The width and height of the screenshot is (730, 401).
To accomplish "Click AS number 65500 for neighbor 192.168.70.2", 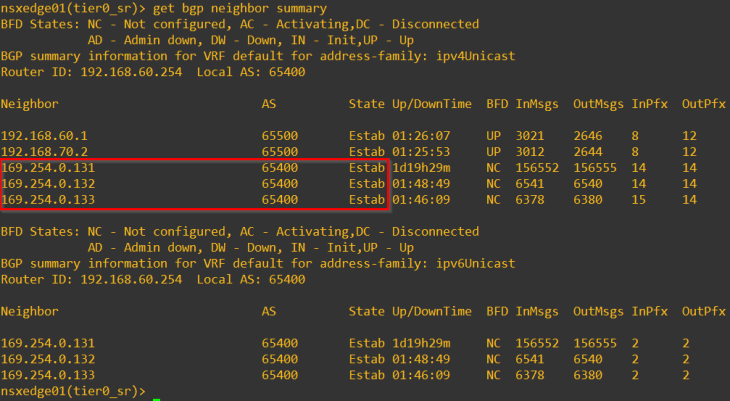I will click(279, 151).
